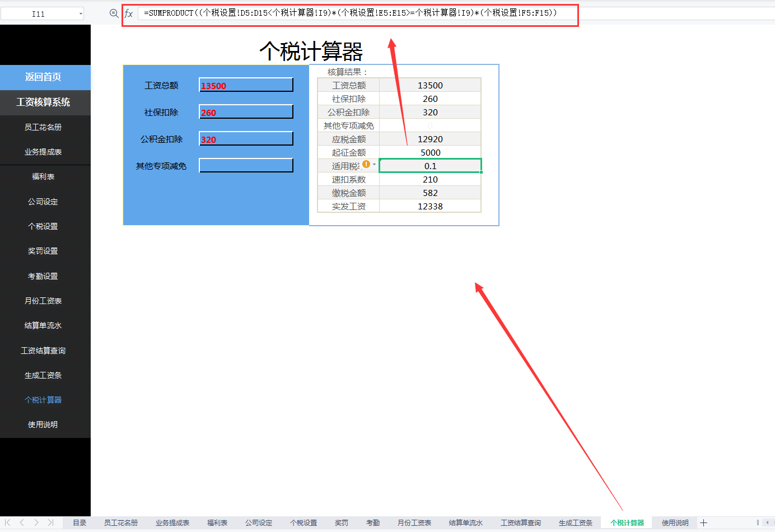Open the name box dropdown showing I11

80,13
